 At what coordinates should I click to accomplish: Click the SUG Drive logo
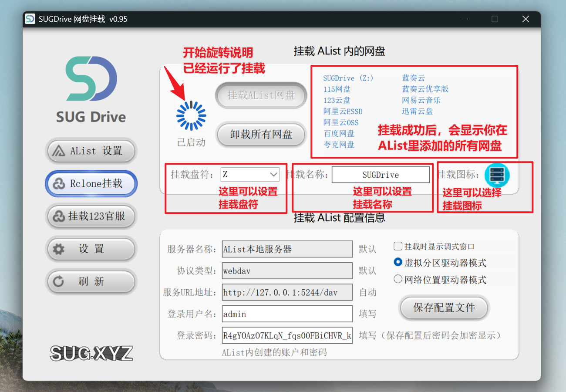tap(91, 89)
